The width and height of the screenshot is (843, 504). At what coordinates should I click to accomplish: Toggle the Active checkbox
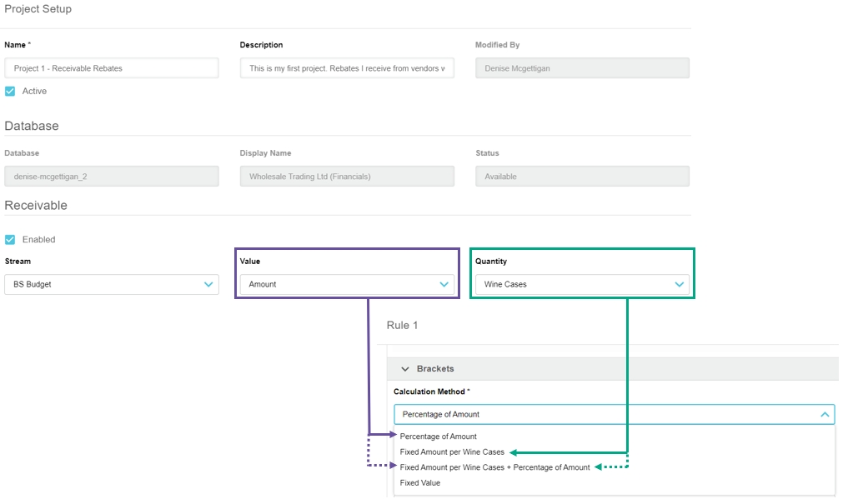(10, 92)
